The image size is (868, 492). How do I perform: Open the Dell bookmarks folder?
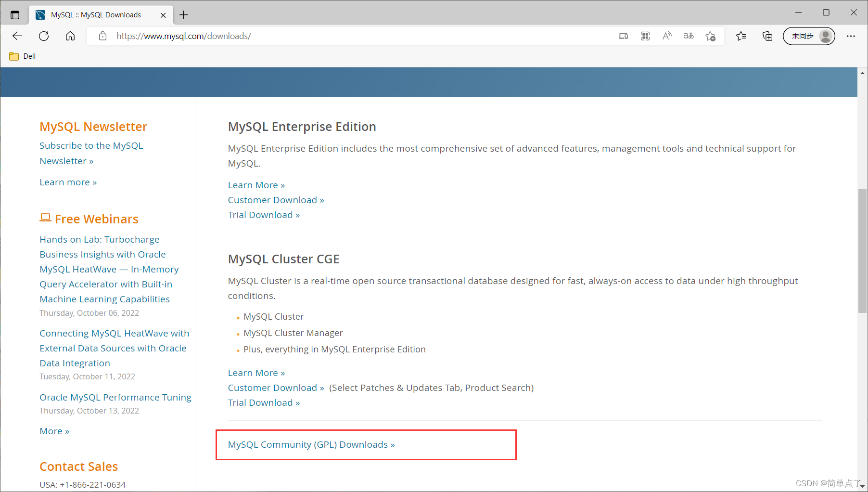(23, 56)
